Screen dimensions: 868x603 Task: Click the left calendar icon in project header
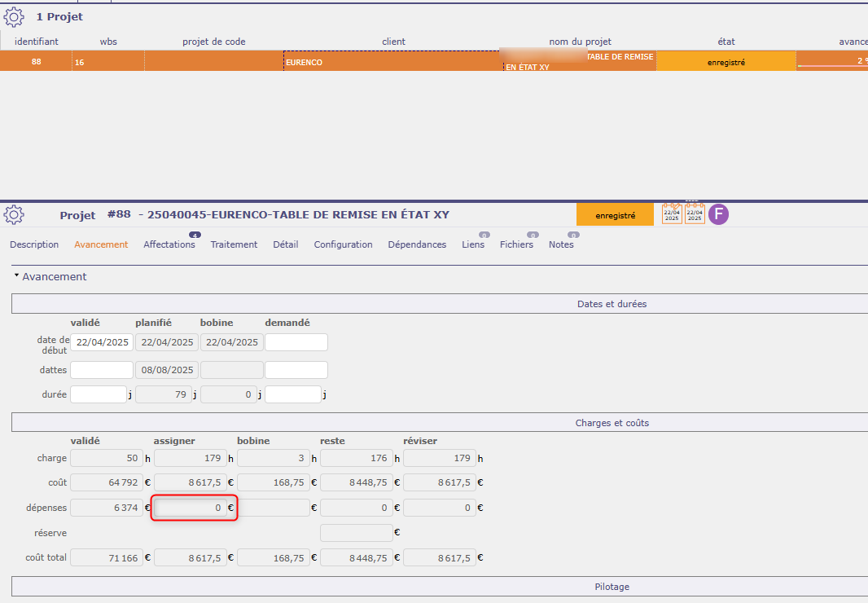672,214
